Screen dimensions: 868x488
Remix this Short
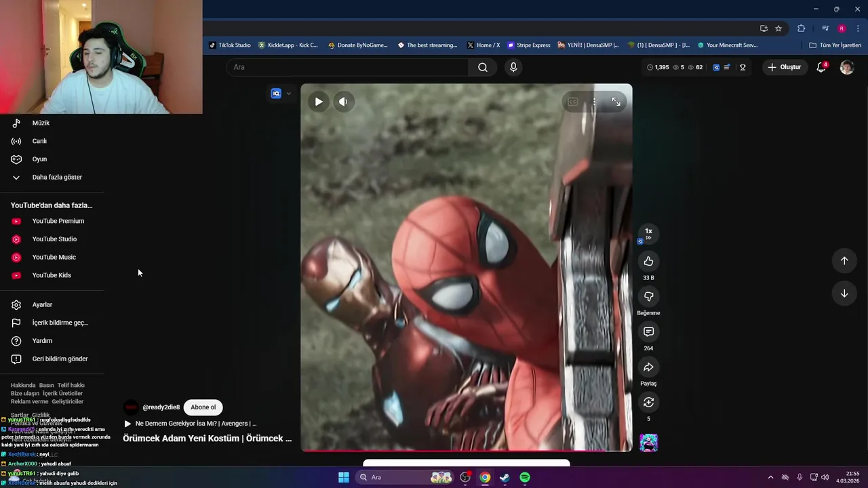pyautogui.click(x=648, y=402)
